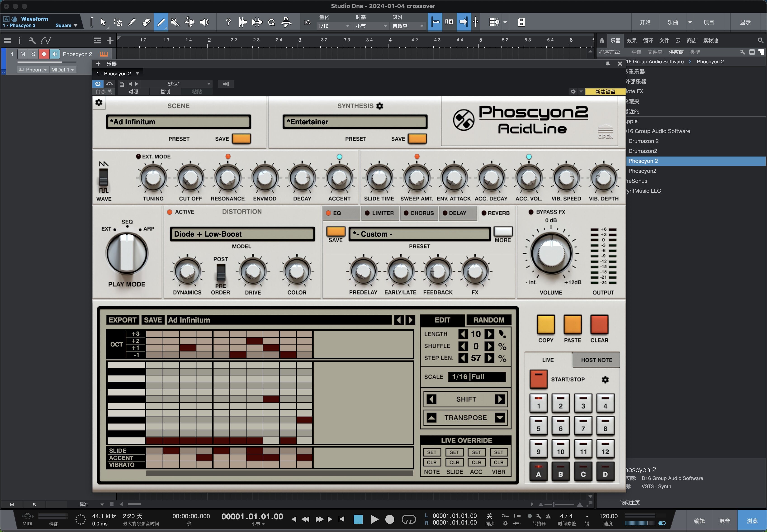The height and width of the screenshot is (532, 767).
Task: Solo the Phoscyon 2 track
Action: 33,54
